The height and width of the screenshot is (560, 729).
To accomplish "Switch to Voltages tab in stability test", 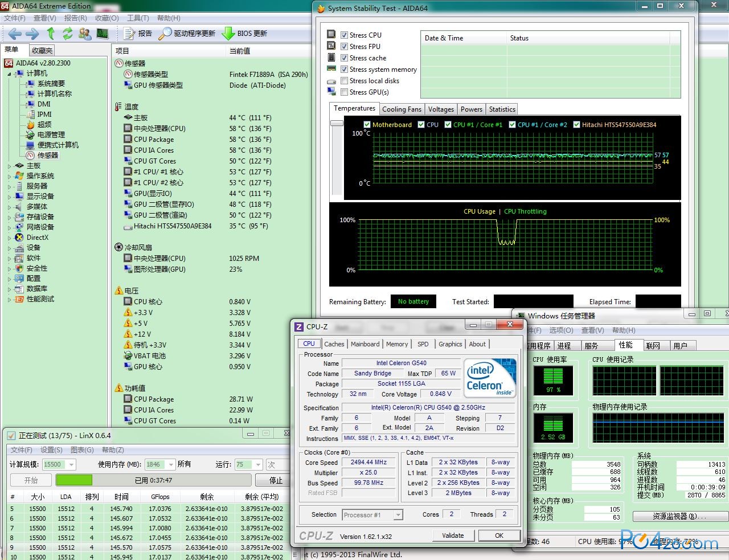I will pos(441,109).
